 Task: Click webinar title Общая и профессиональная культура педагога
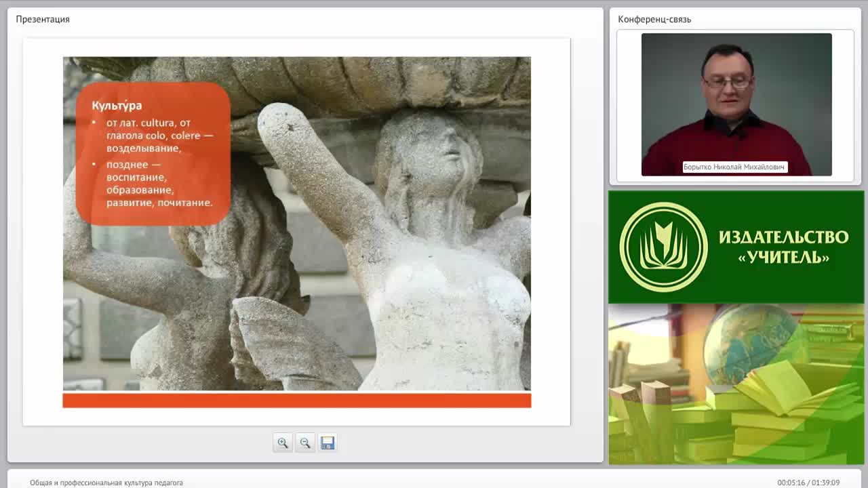tap(106, 483)
